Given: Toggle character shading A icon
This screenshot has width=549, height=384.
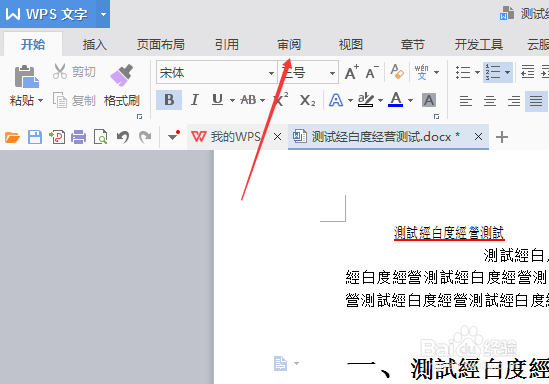Looking at the screenshot, I should [x=429, y=100].
